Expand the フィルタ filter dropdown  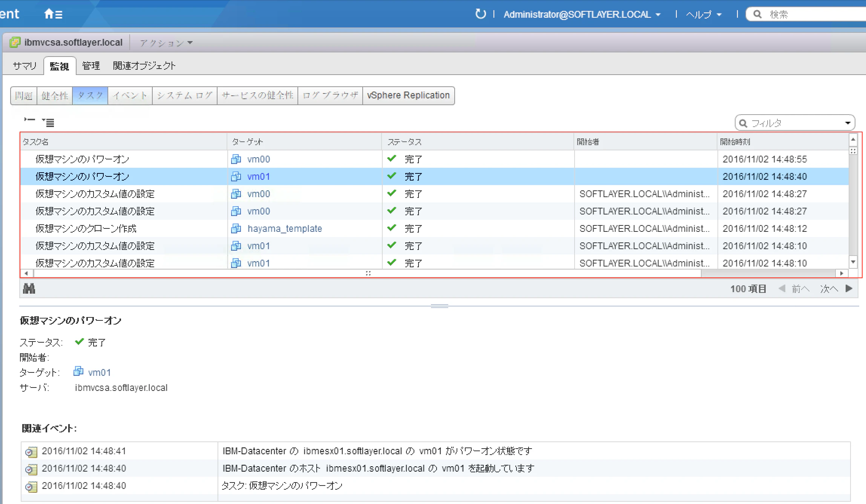click(x=848, y=122)
